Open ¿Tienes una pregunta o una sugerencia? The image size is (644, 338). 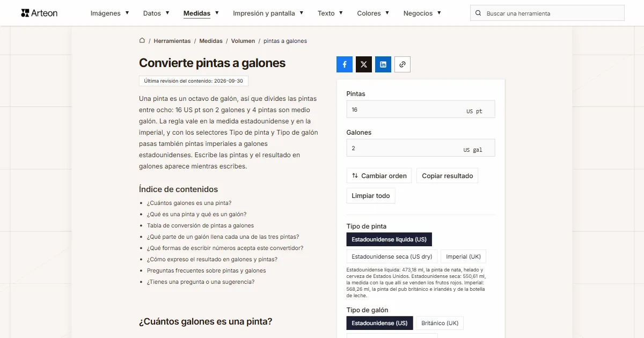coord(201,282)
